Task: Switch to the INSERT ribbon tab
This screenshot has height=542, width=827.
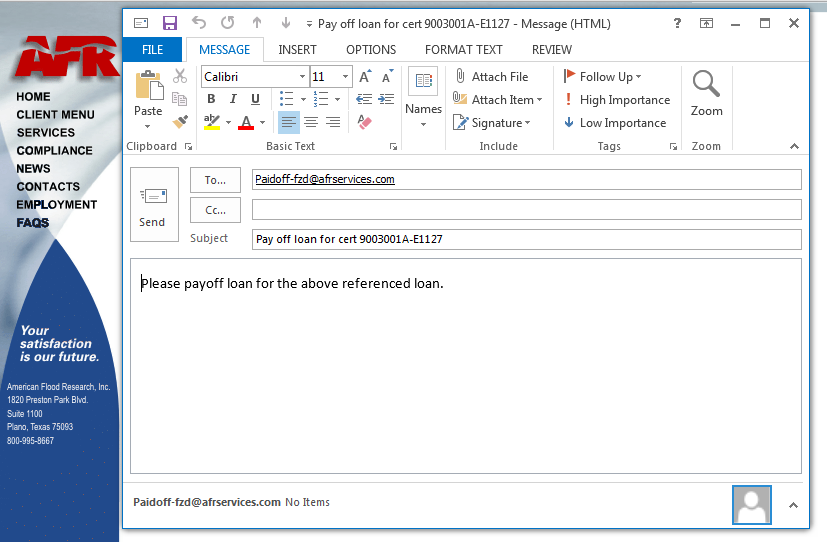Action: click(x=297, y=50)
